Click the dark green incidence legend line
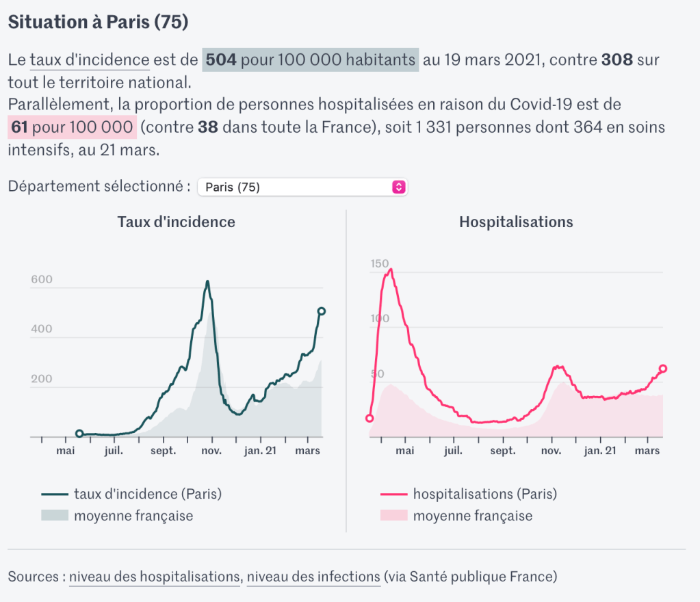Screen dimensions: 700x602 tap(55, 494)
